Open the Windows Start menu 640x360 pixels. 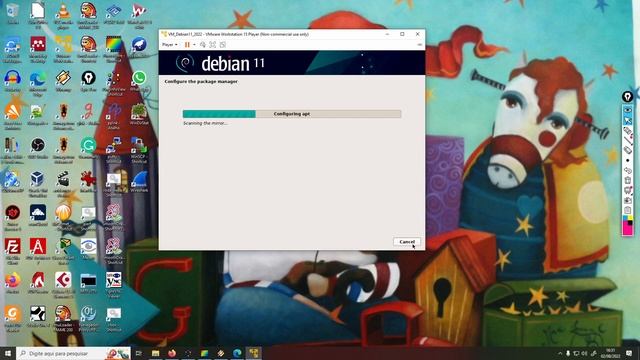tap(8, 353)
